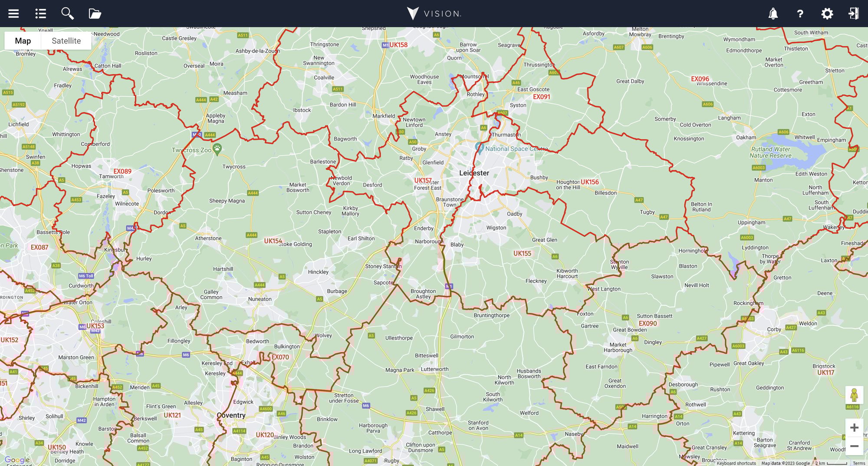
Task: Switch to Map view
Action: 23,41
